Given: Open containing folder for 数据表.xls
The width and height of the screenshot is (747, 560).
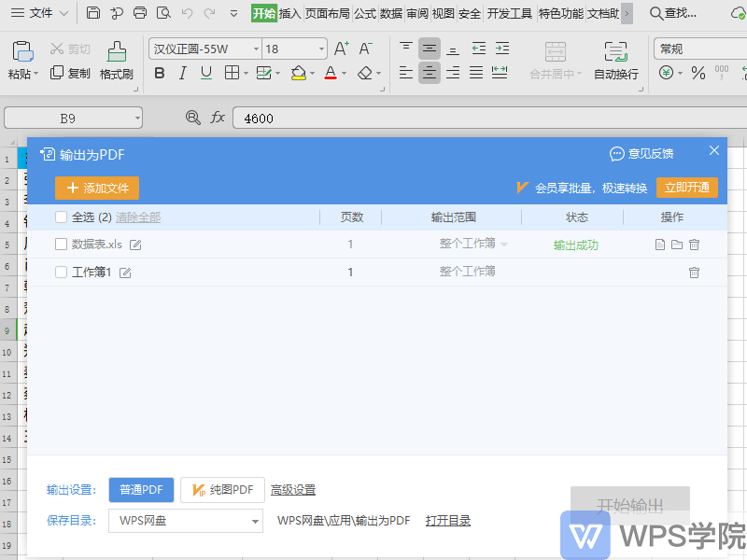Looking at the screenshot, I should coord(677,245).
